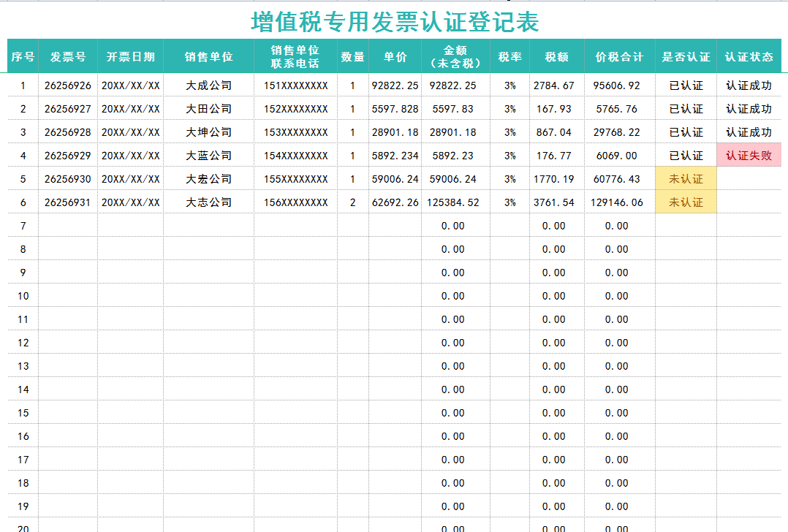This screenshot has width=788, height=532.
Task: Click 未认证 cell in 大志公司 row
Action: click(x=686, y=202)
